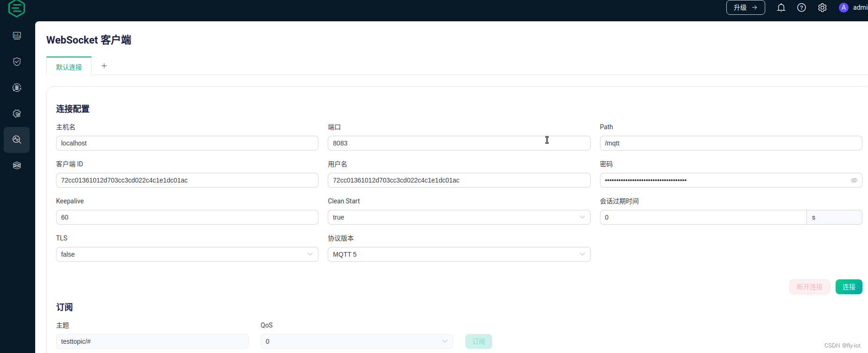Switch to the 默认连接 tab
The image size is (868, 353).
[x=69, y=67]
